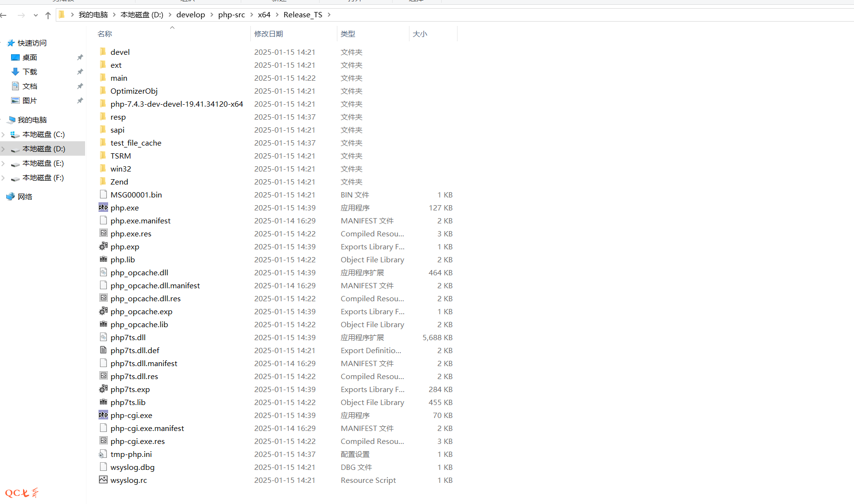Sort files by the 大小 column header

420,34
